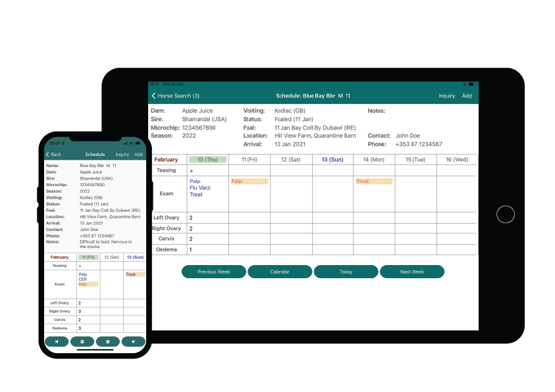
Task: Tap the teasing plus mark on phone
Action: [x=80, y=266]
